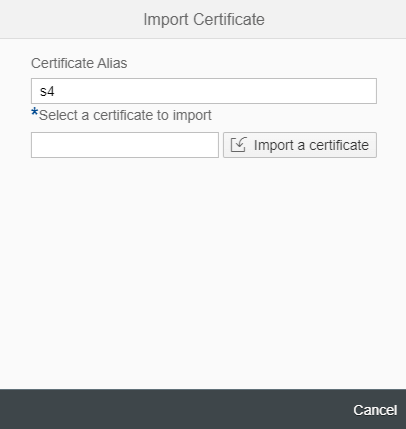Cancel the Import Certificate dialog
The width and height of the screenshot is (406, 429).
[x=375, y=410]
